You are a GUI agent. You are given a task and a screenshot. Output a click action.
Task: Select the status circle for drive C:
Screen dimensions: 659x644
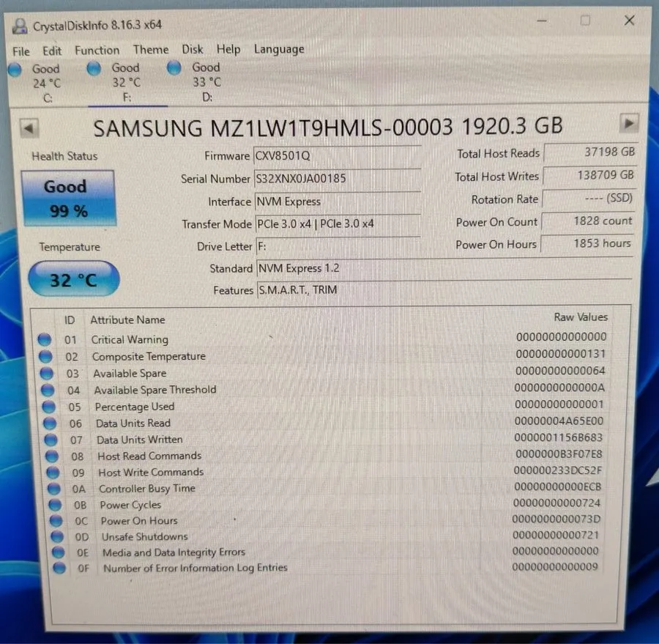[x=15, y=70]
